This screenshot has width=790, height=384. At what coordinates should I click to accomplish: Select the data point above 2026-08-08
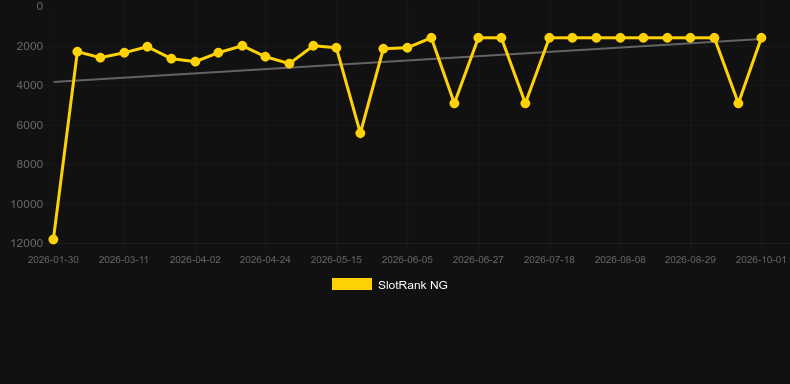(x=620, y=38)
